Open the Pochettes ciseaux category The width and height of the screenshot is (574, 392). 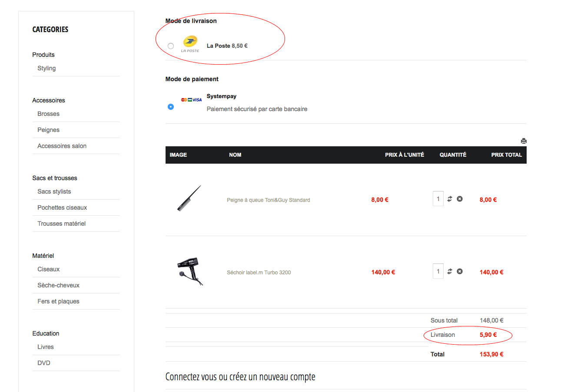coord(62,208)
